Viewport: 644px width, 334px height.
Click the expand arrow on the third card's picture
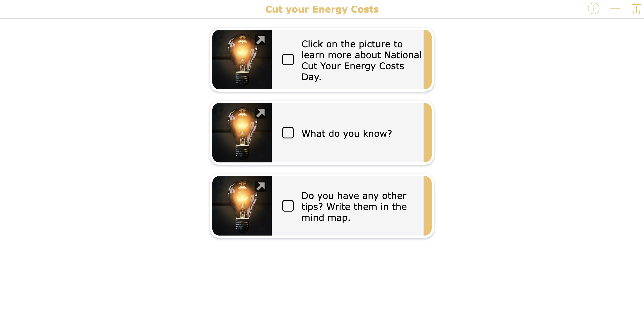[261, 186]
